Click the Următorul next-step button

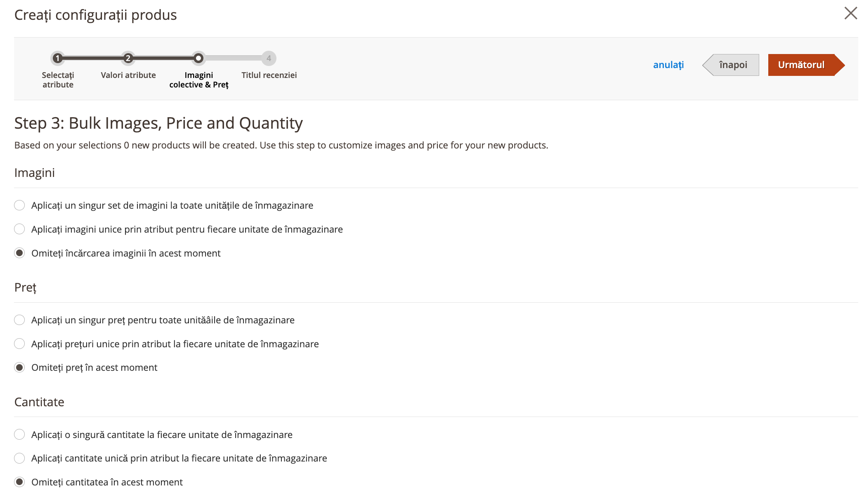pyautogui.click(x=806, y=65)
